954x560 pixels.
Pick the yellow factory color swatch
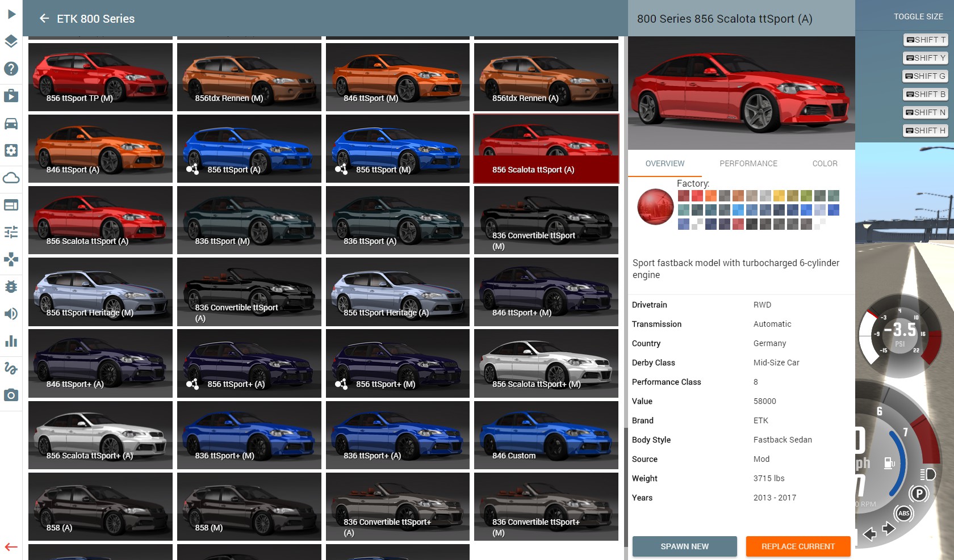779,196
